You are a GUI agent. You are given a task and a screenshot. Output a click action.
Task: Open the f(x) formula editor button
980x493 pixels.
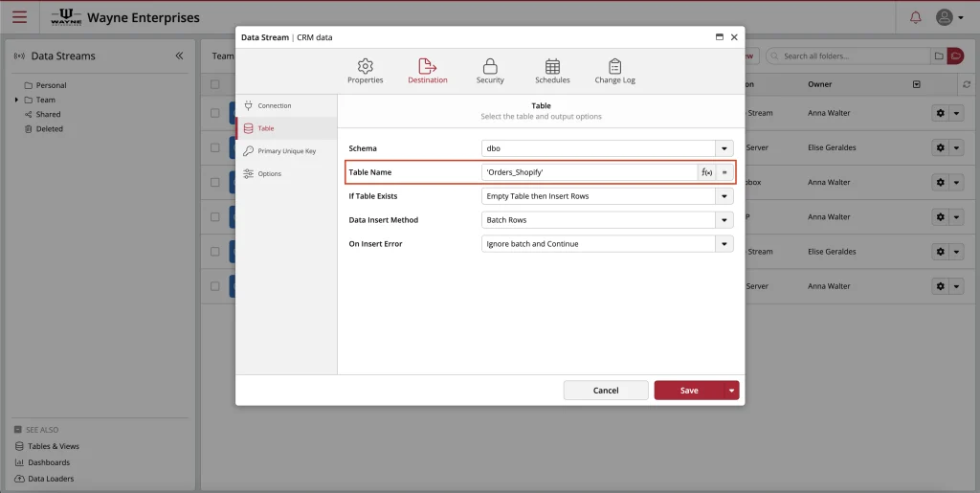click(706, 172)
